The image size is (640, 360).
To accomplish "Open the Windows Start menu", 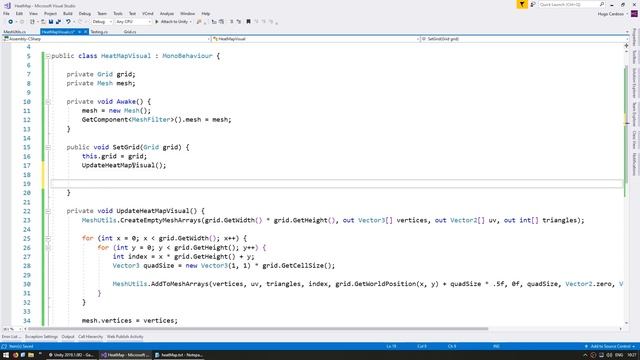I will coord(6,355).
